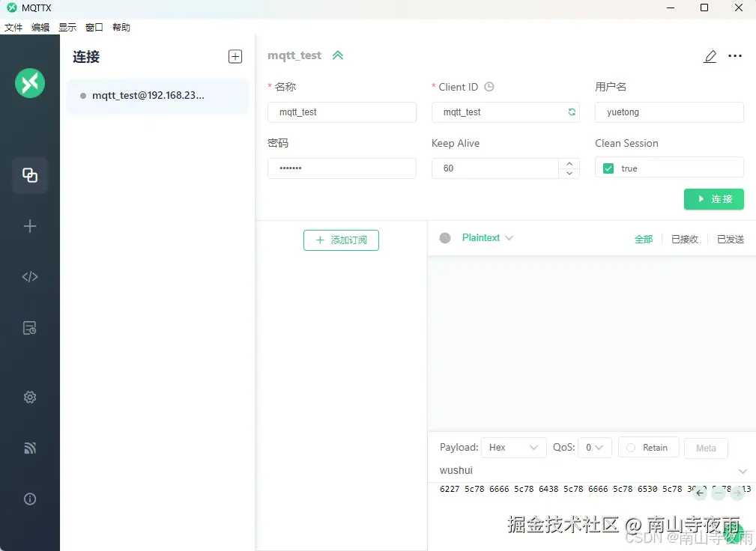Toggle the Clean Session checkbox
Viewport: 756px width, 551px height.
pyautogui.click(x=608, y=168)
